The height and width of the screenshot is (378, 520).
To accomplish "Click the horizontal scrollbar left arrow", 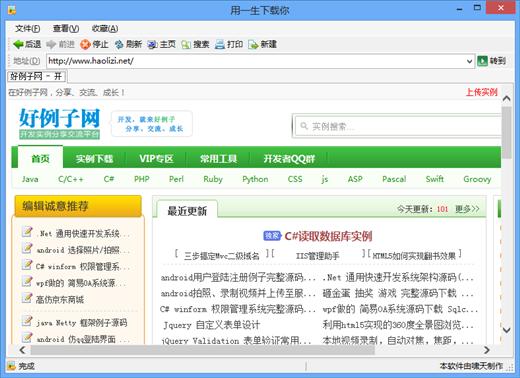I will point(22,350).
